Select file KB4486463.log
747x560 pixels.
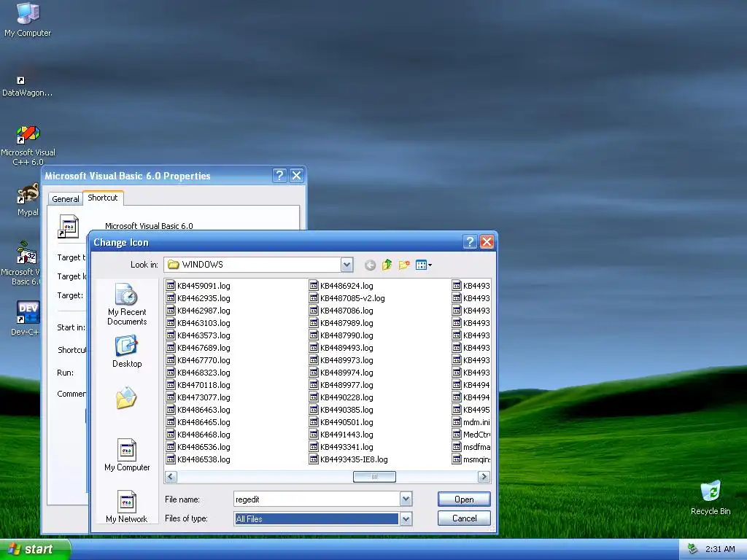tap(198, 410)
